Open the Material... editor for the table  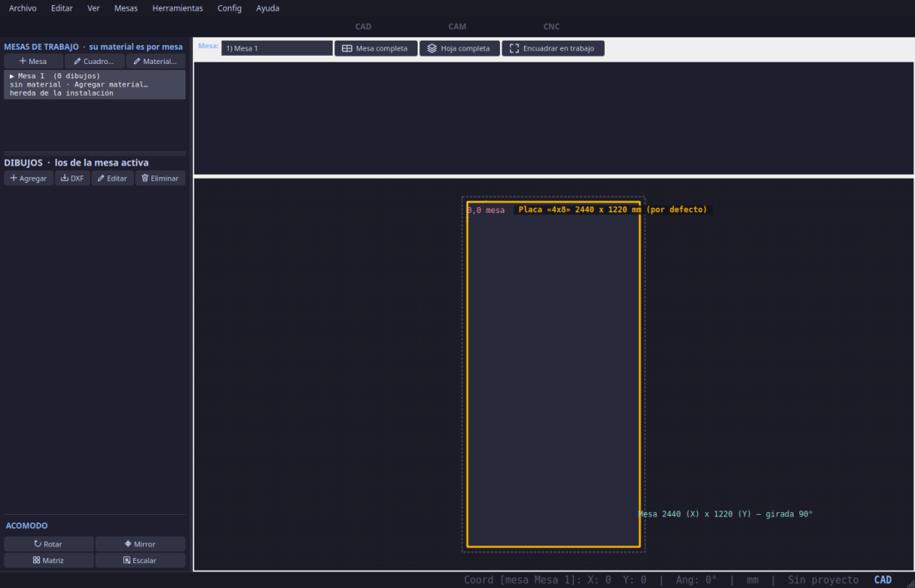[x=156, y=62]
